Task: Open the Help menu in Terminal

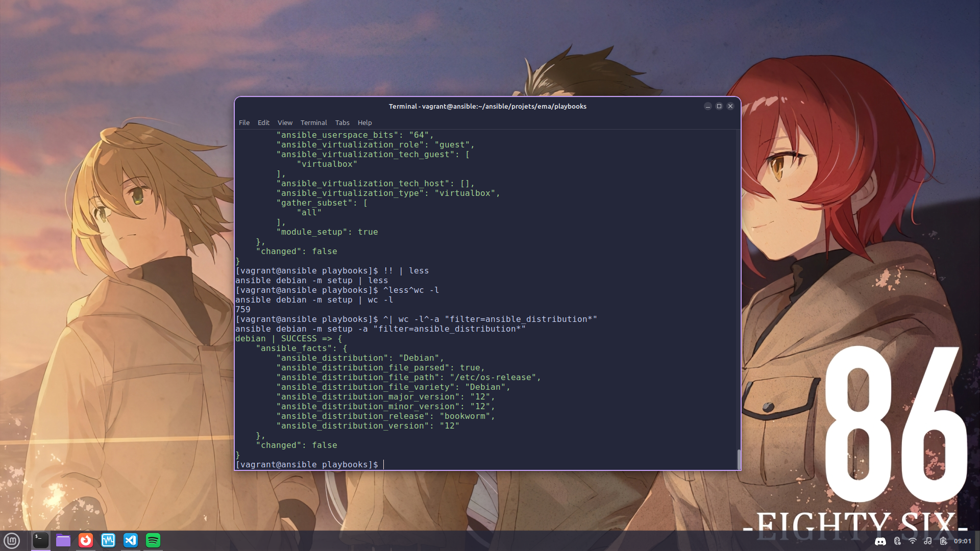Action: coord(364,122)
